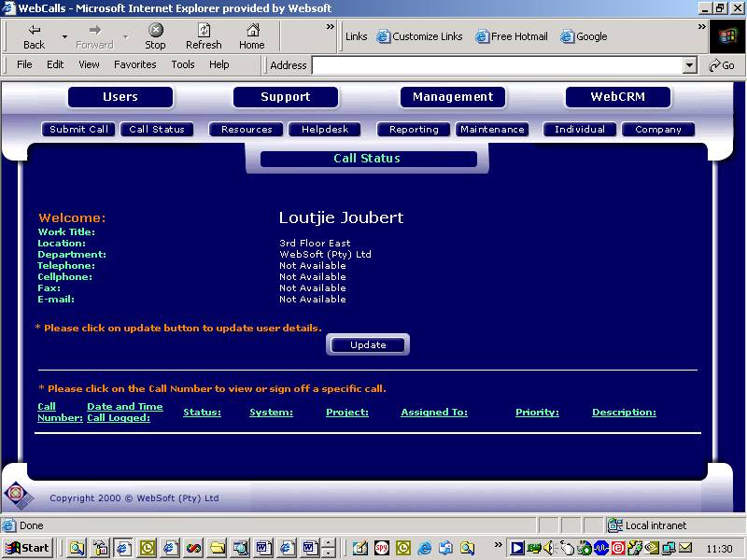Screen dimensions: 747x560
Task: Open the View menu
Action: point(89,64)
